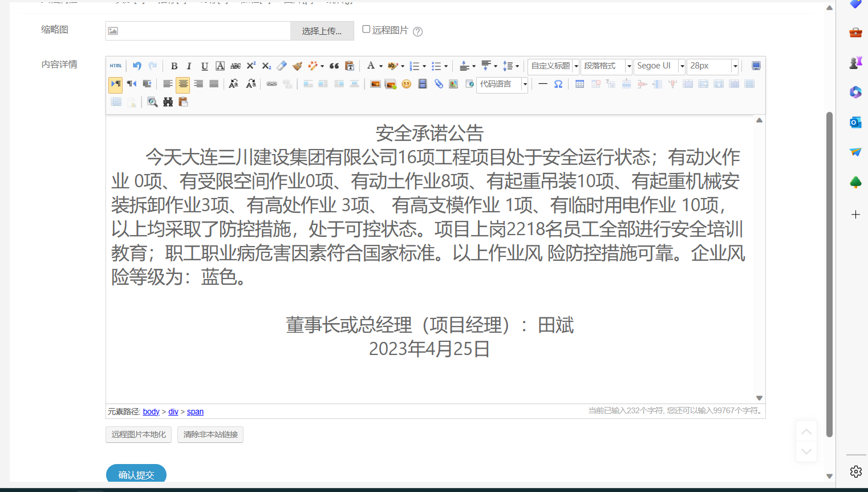Insert a video

click(423, 84)
